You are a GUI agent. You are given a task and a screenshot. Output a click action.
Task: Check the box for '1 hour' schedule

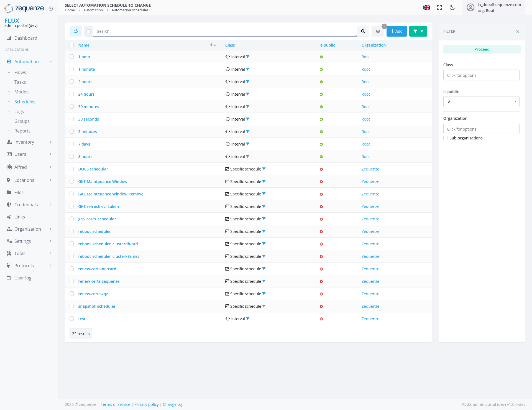pos(72,57)
